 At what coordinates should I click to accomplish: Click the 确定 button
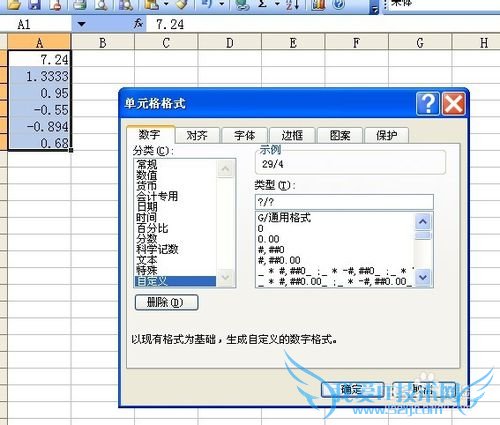(x=352, y=390)
